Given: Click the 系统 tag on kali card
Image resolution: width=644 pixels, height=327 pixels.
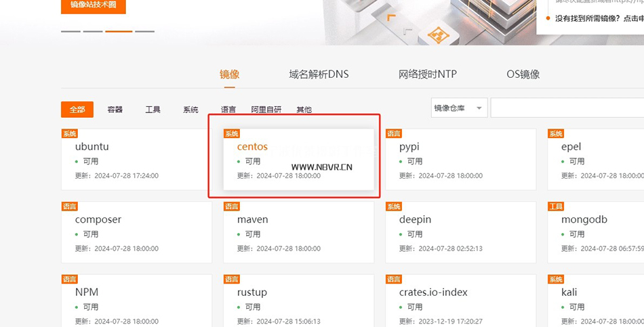Looking at the screenshot, I should (x=556, y=279).
